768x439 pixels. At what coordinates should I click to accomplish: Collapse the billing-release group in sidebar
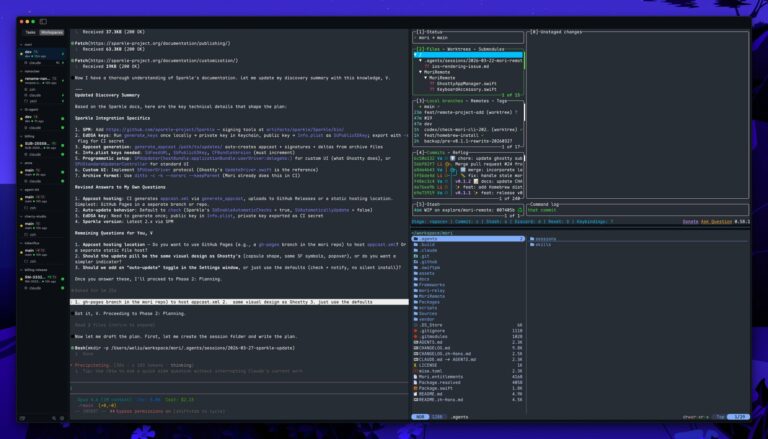click(21, 269)
